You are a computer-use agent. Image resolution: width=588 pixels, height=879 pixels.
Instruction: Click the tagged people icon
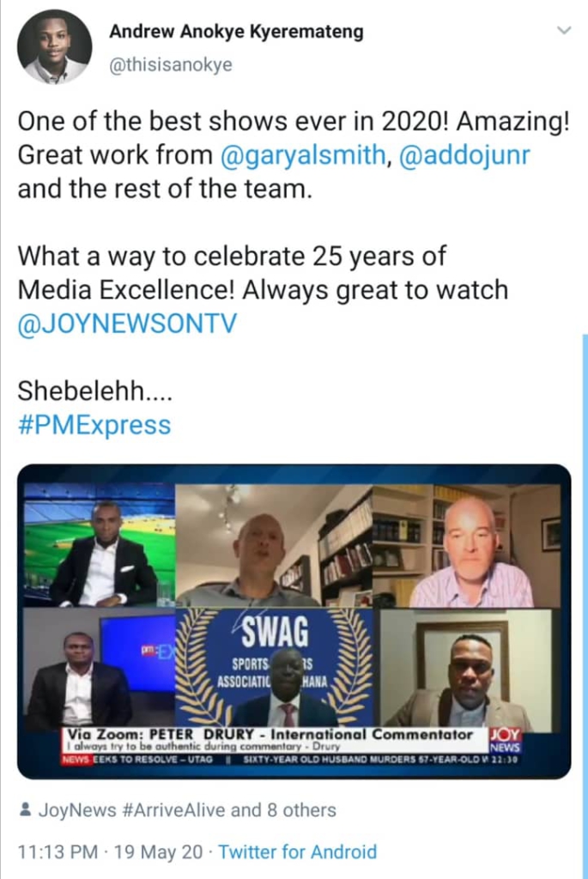(x=25, y=810)
